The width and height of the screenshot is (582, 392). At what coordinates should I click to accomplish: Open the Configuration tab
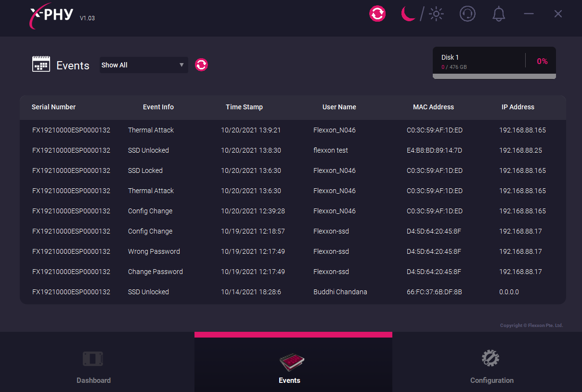click(x=491, y=367)
